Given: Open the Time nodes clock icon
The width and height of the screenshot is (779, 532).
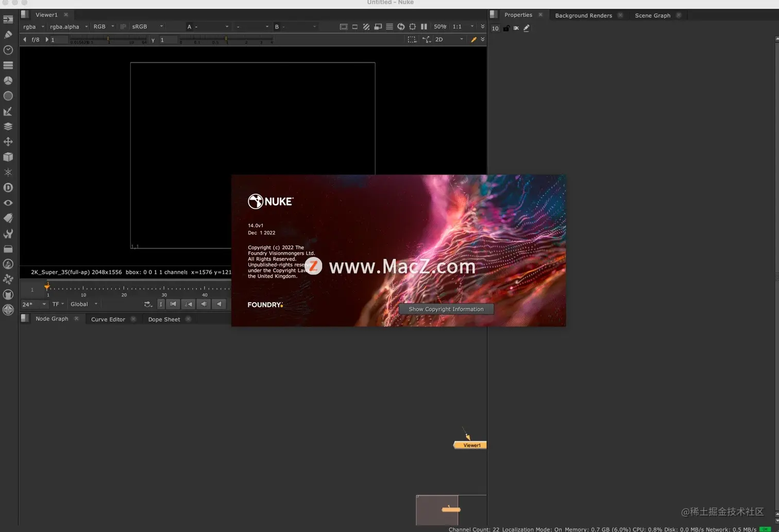Looking at the screenshot, I should click(8, 50).
